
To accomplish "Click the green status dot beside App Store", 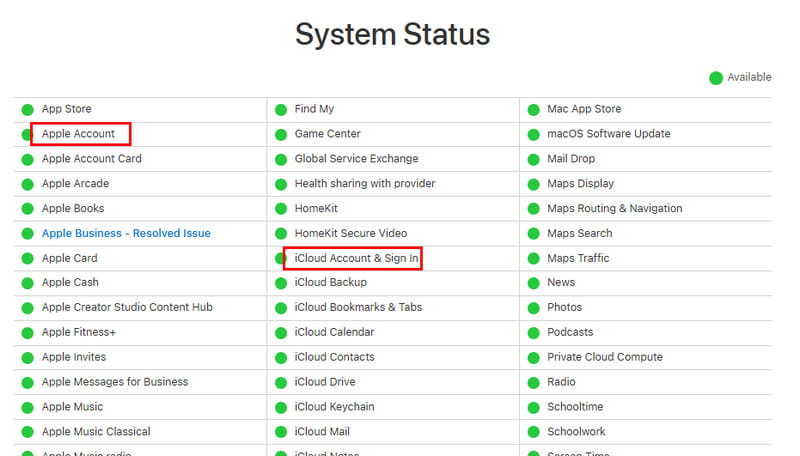I will click(x=28, y=110).
